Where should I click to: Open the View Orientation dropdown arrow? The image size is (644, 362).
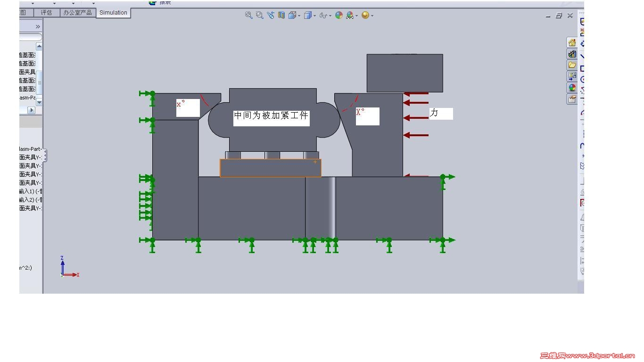click(299, 16)
